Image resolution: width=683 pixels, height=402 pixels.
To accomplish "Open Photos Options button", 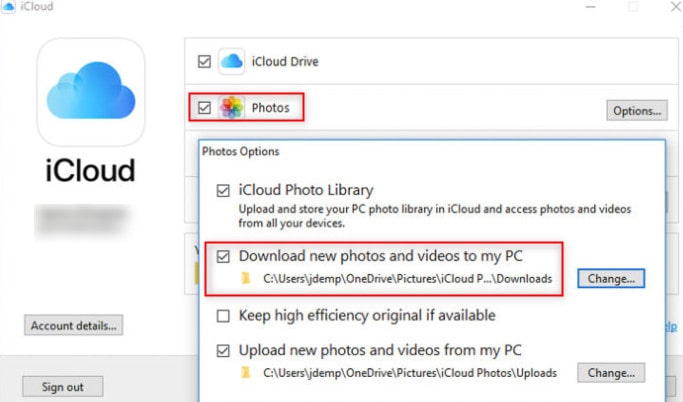I will coord(637,111).
